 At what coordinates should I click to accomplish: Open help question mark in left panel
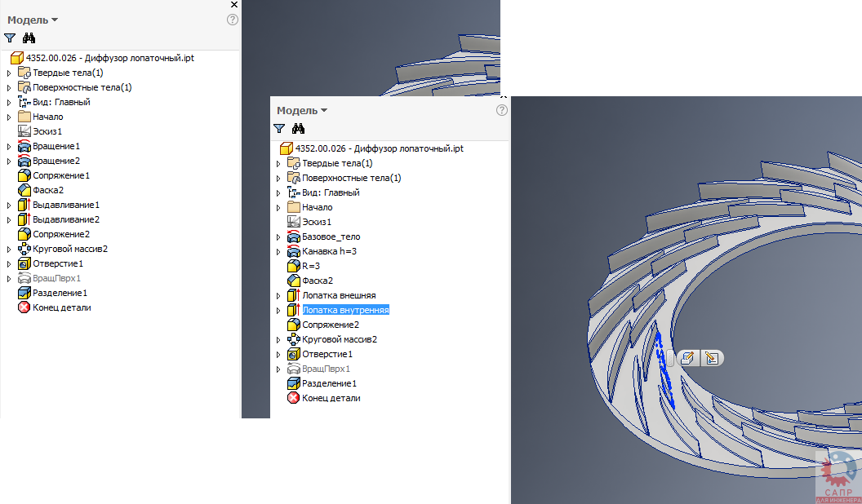coord(233,20)
